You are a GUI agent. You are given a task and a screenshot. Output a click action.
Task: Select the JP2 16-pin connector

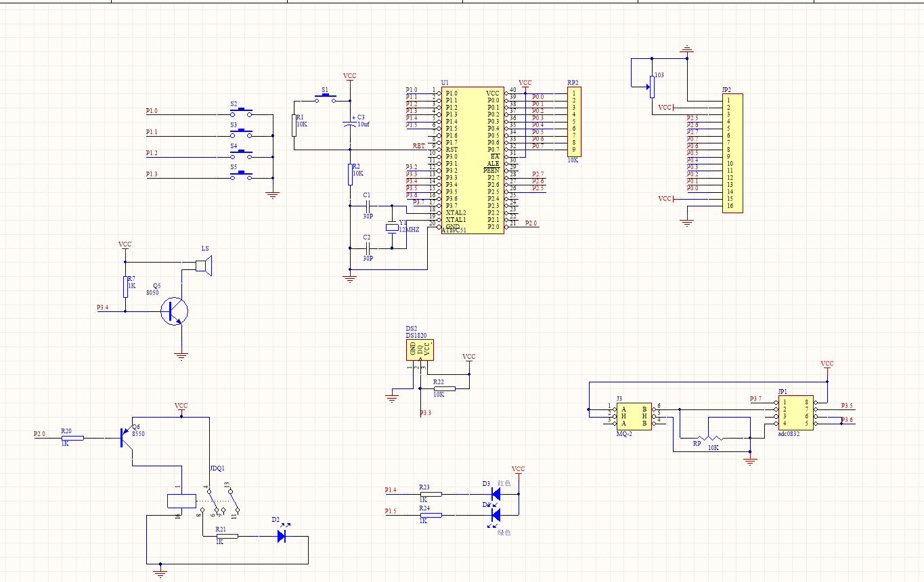click(732, 154)
